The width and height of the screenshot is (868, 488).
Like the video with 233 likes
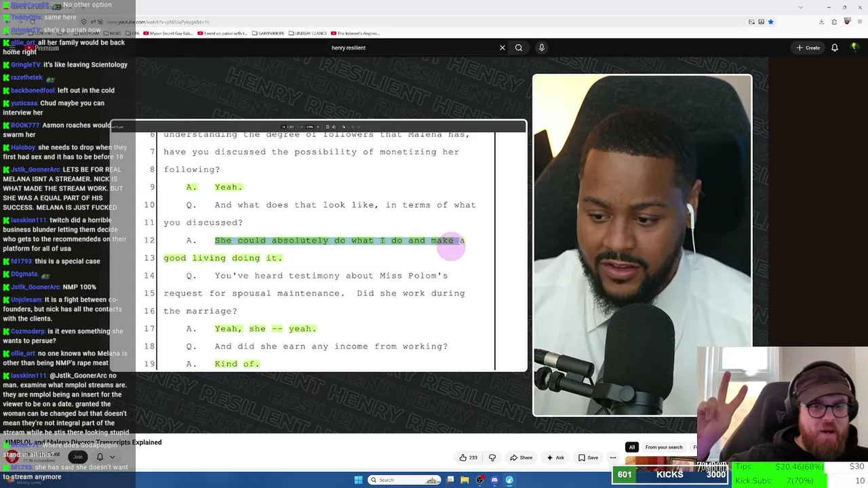(x=468, y=457)
